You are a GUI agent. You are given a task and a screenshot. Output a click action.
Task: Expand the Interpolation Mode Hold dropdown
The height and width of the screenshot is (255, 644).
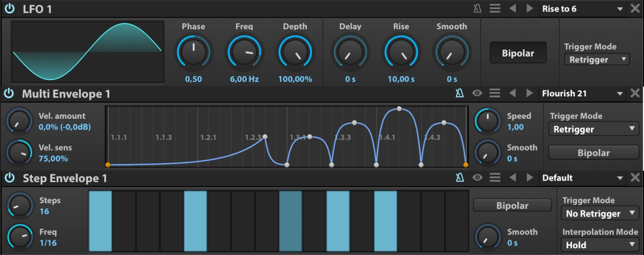coord(599,244)
